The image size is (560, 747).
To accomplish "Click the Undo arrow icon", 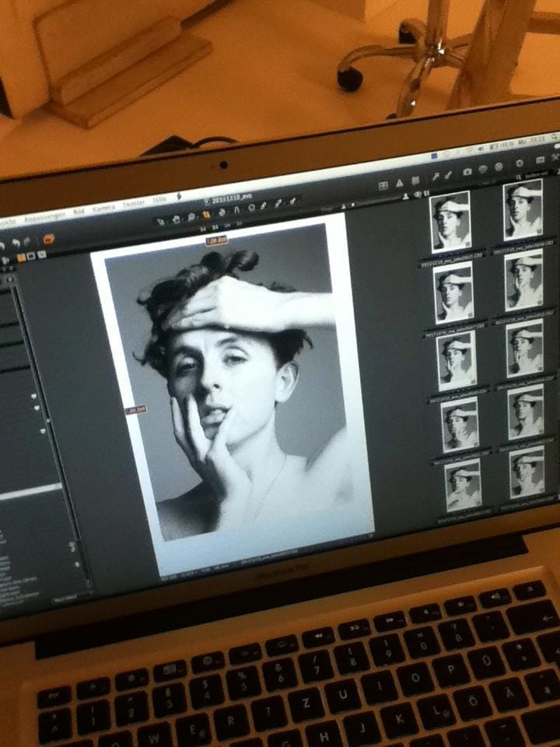I will [16, 243].
